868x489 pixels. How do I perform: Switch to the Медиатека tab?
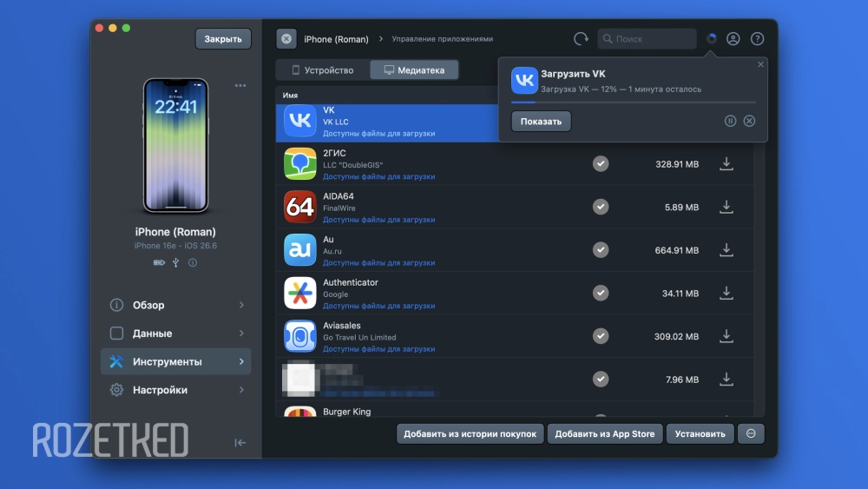[x=414, y=70]
